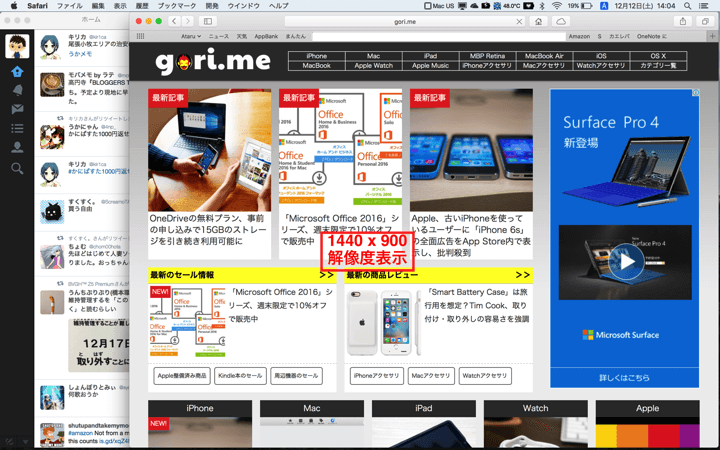Open the OneNote bookmark in the favorites bar
Screen dimensions: 720x450
click(652, 36)
